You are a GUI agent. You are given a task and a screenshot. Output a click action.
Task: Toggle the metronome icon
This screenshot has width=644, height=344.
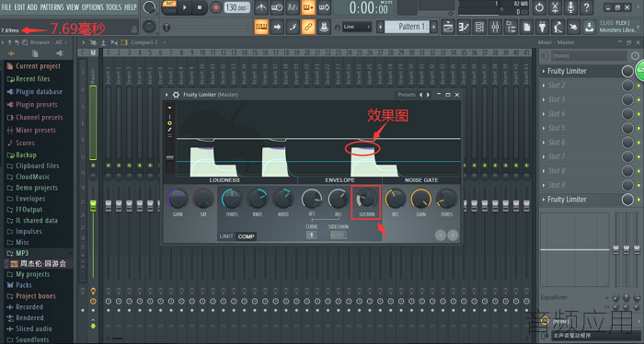[260, 7]
